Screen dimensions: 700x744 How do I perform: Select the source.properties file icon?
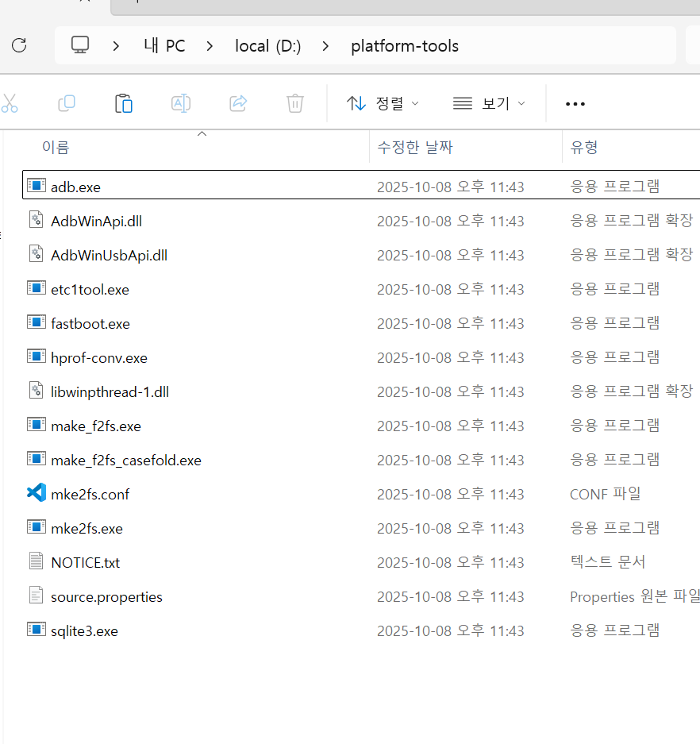37,595
